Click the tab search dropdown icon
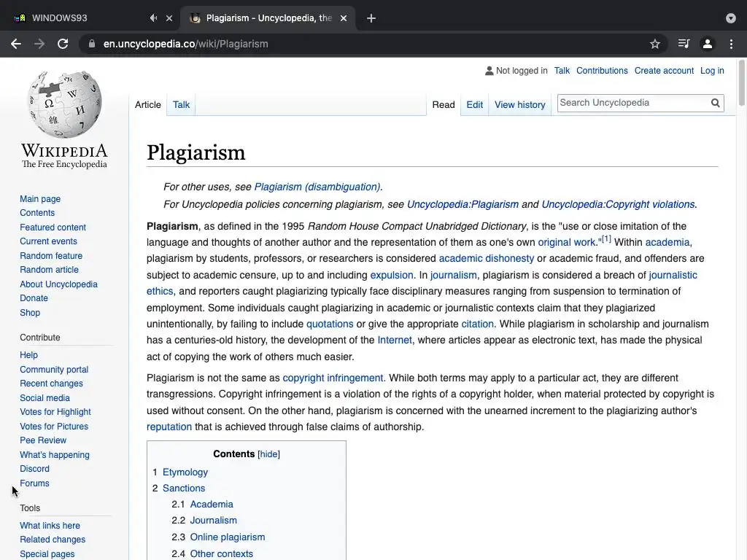This screenshot has height=560, width=747. pyautogui.click(x=731, y=18)
